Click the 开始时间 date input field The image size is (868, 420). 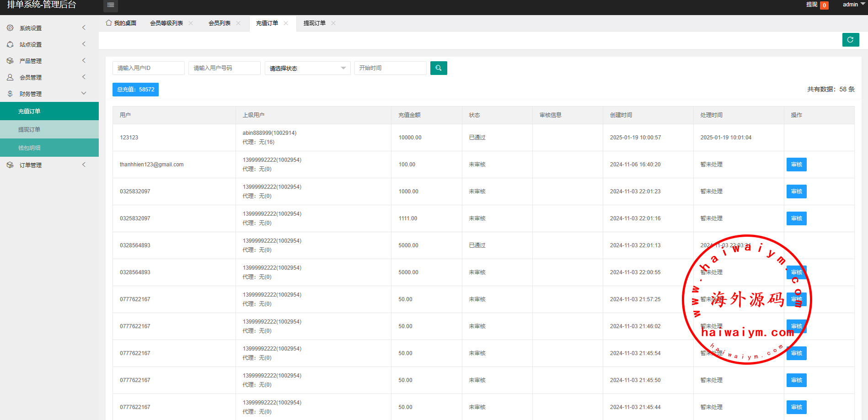tap(390, 68)
